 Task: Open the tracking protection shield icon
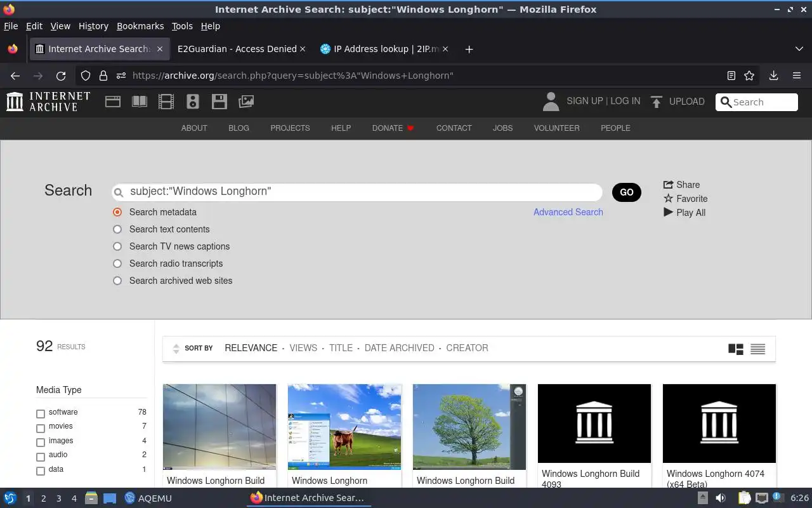pyautogui.click(x=86, y=76)
